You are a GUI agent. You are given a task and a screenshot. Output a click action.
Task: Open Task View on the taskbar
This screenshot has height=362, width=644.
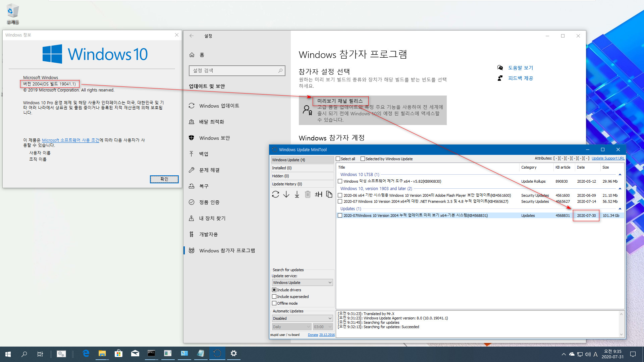click(x=40, y=354)
